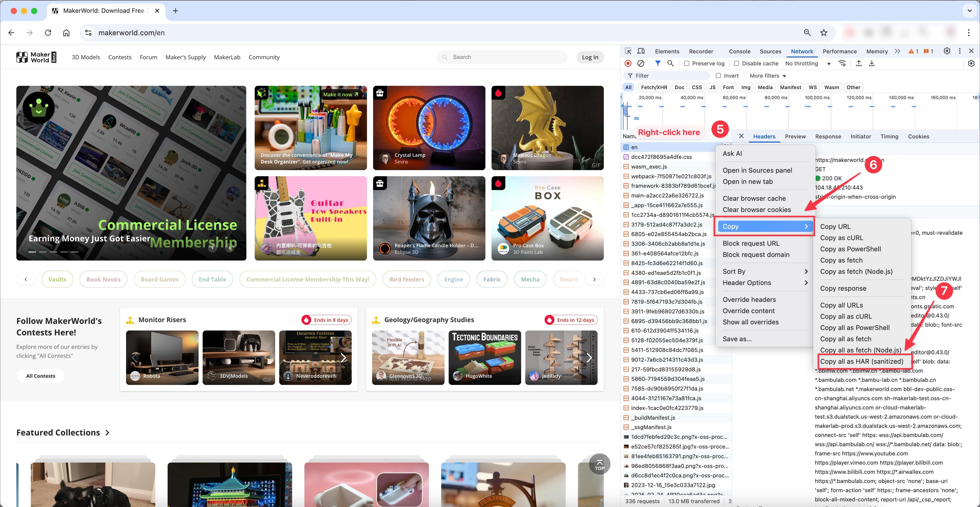The height and width of the screenshot is (507, 980).
Task: Select the Book Nooks category tag
Action: 103,279
